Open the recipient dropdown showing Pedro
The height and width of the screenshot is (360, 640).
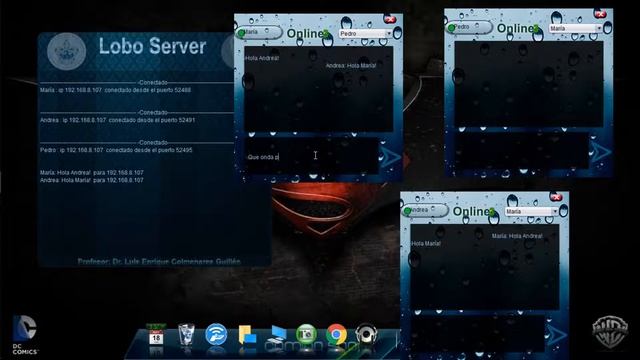pos(365,33)
